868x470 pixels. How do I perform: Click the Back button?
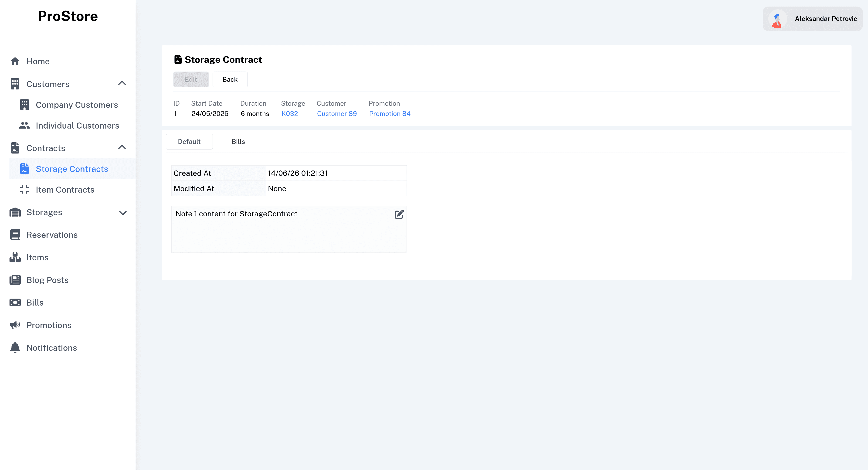(230, 80)
